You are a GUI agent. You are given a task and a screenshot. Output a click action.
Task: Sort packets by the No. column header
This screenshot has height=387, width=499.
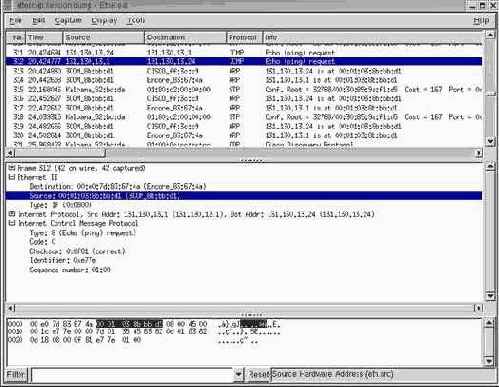(x=16, y=37)
